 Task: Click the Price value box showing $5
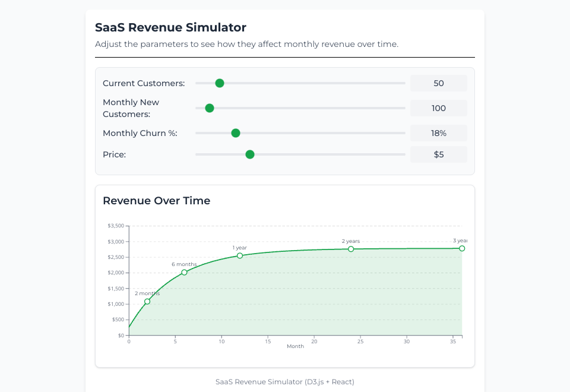click(x=438, y=154)
